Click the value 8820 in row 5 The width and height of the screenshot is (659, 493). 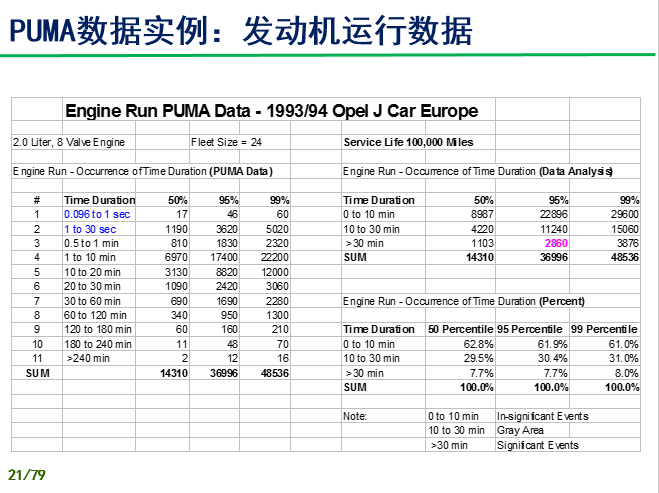coord(227,272)
